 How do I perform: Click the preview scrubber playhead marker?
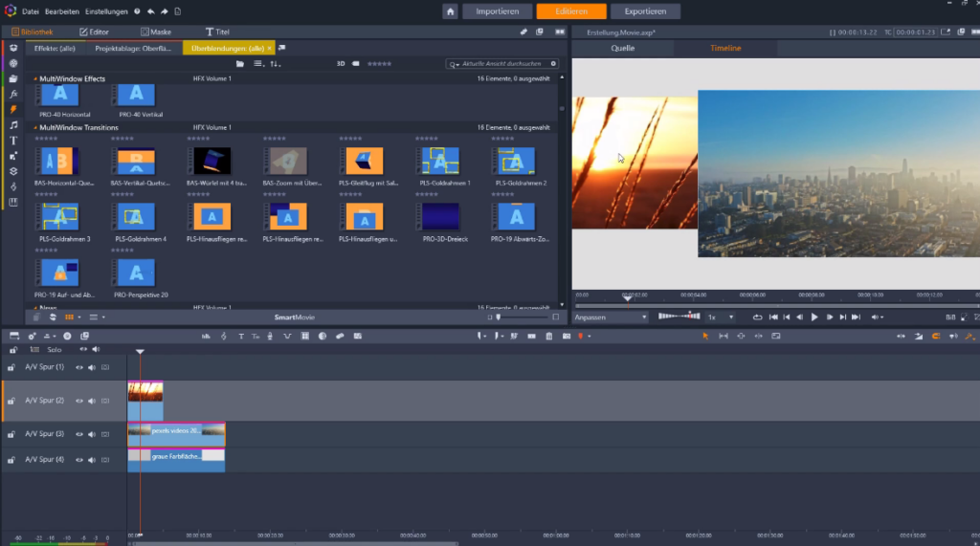click(x=628, y=298)
